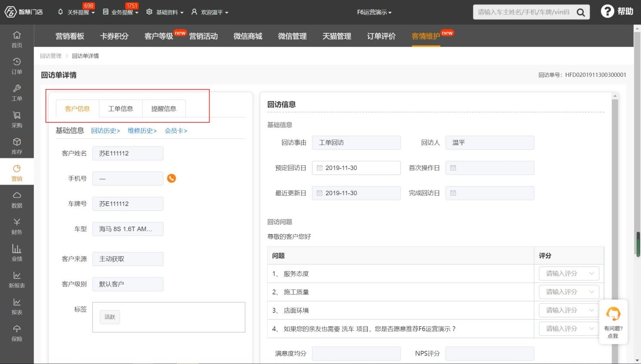The image size is (641, 364).
Task: Click the orange phone call icon
Action: point(171,178)
